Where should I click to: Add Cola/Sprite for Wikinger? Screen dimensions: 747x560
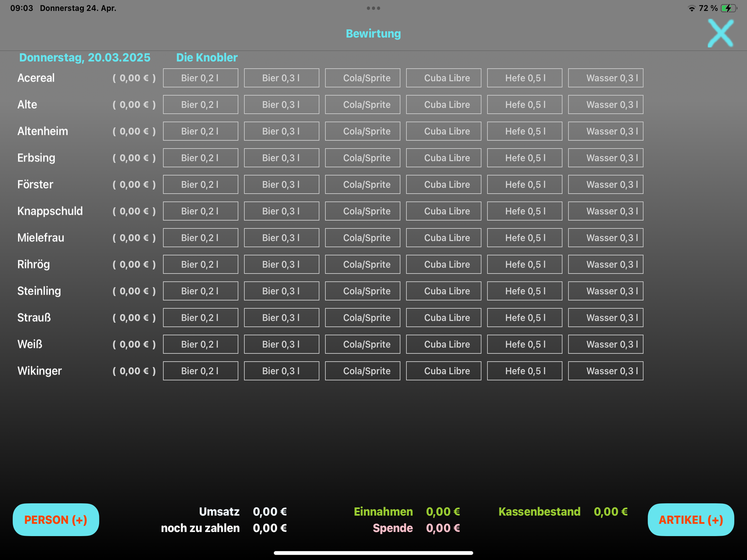tap(362, 371)
